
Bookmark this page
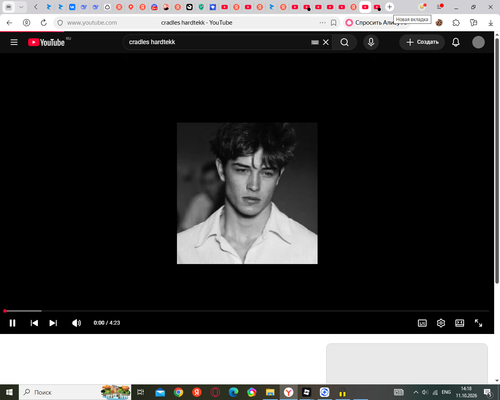pyautogui.click(x=334, y=23)
